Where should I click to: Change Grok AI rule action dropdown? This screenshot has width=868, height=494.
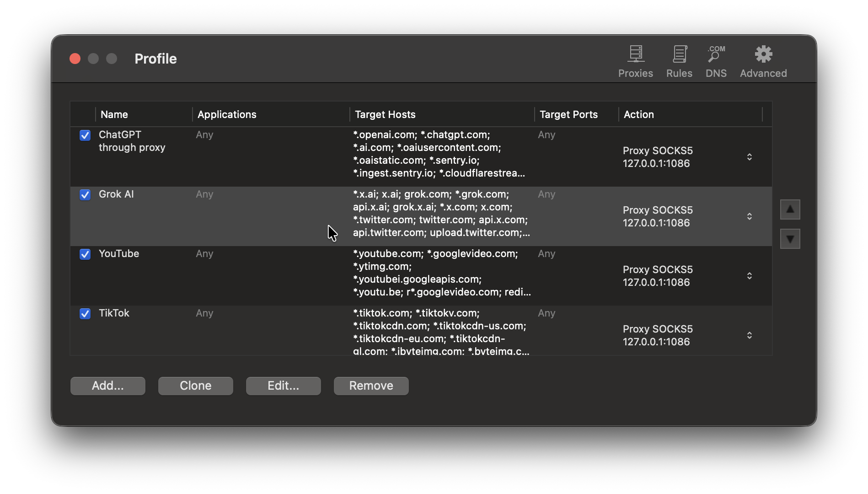click(x=749, y=216)
